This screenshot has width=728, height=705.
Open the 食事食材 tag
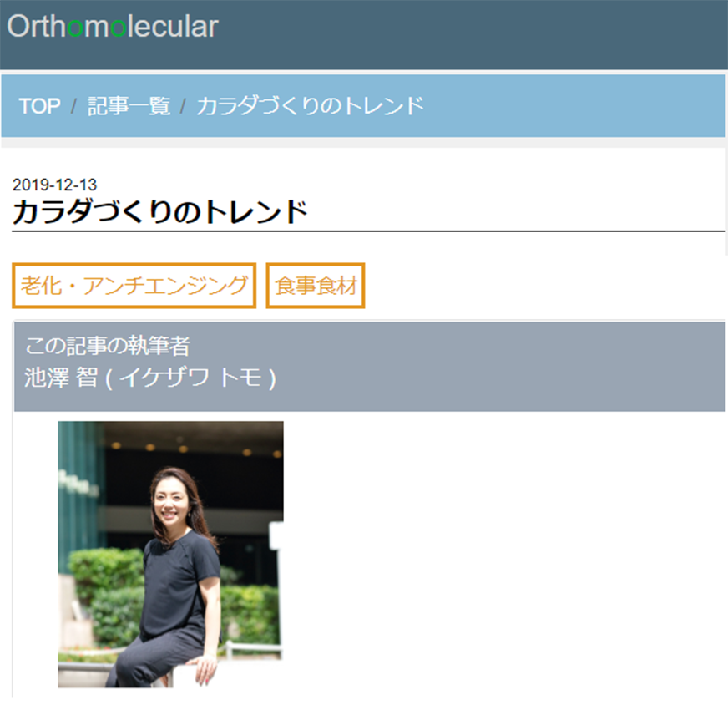click(x=316, y=286)
